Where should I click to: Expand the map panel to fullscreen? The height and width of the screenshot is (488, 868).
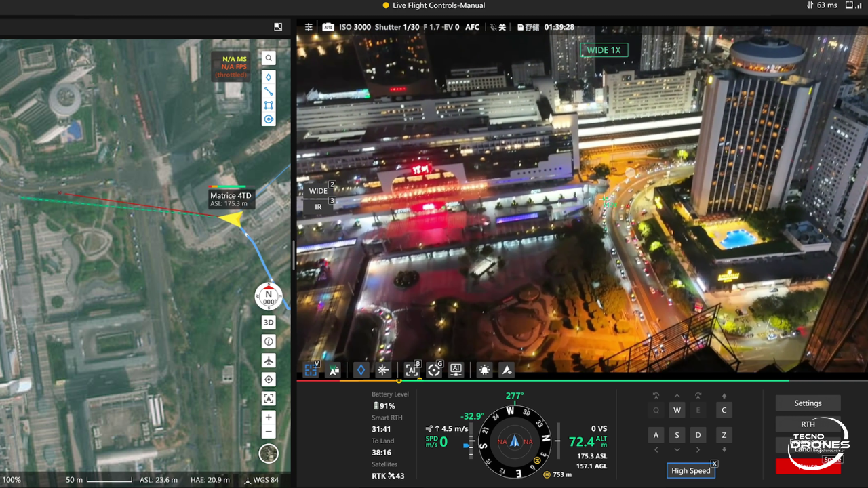(278, 27)
